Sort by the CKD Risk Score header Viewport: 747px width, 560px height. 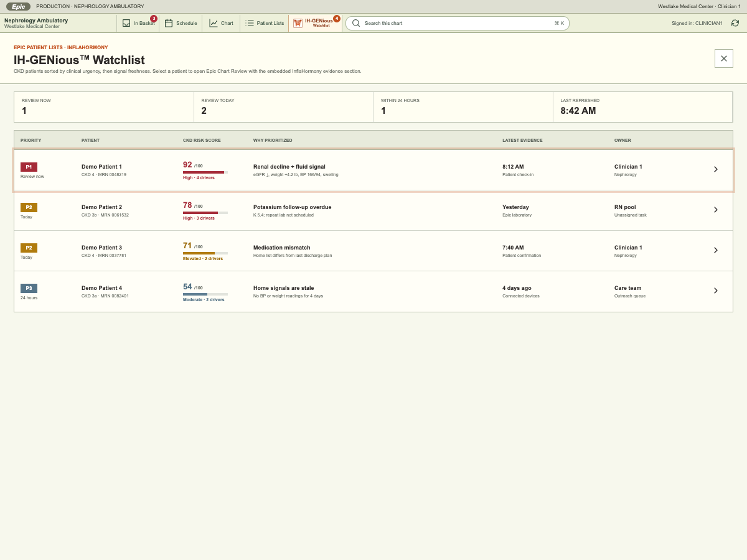[202, 140]
